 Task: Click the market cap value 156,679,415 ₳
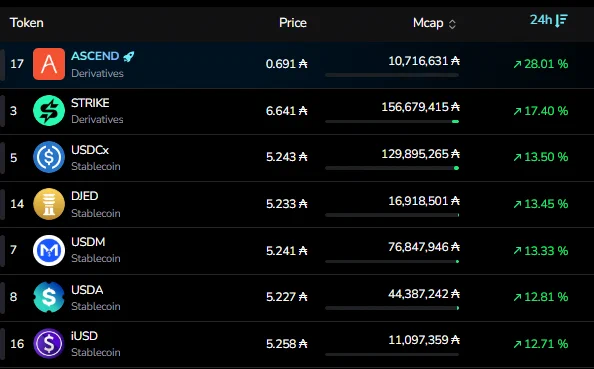(420, 107)
